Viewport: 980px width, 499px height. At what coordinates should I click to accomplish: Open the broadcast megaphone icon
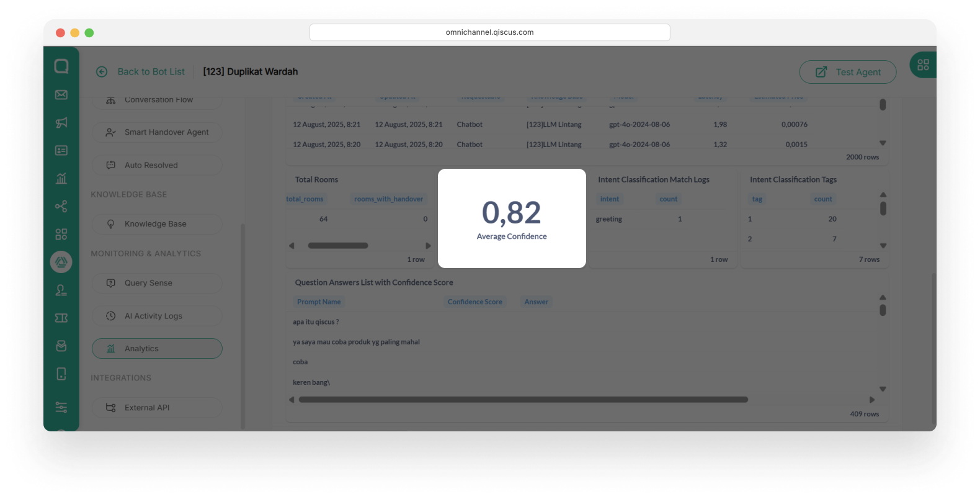[61, 123]
